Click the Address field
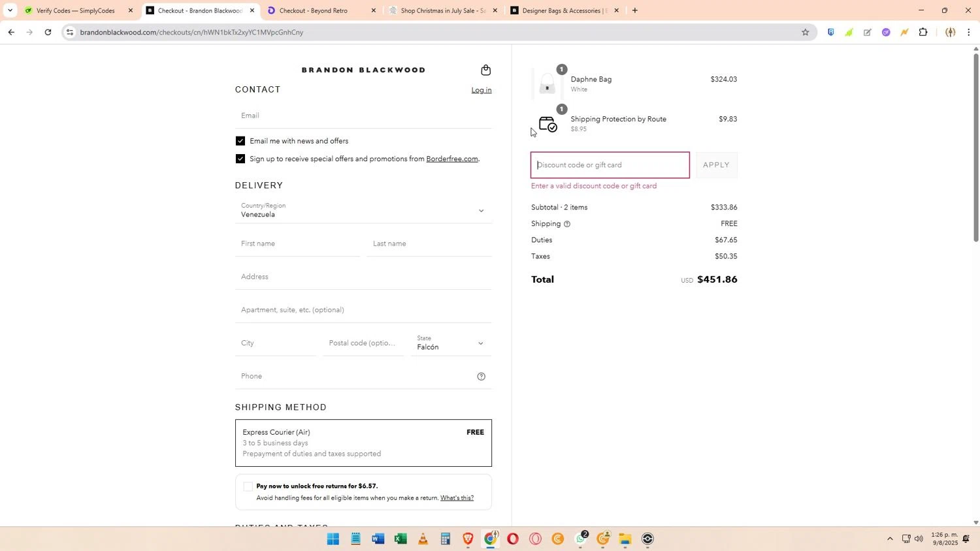This screenshot has height=551, width=980. coord(363,277)
